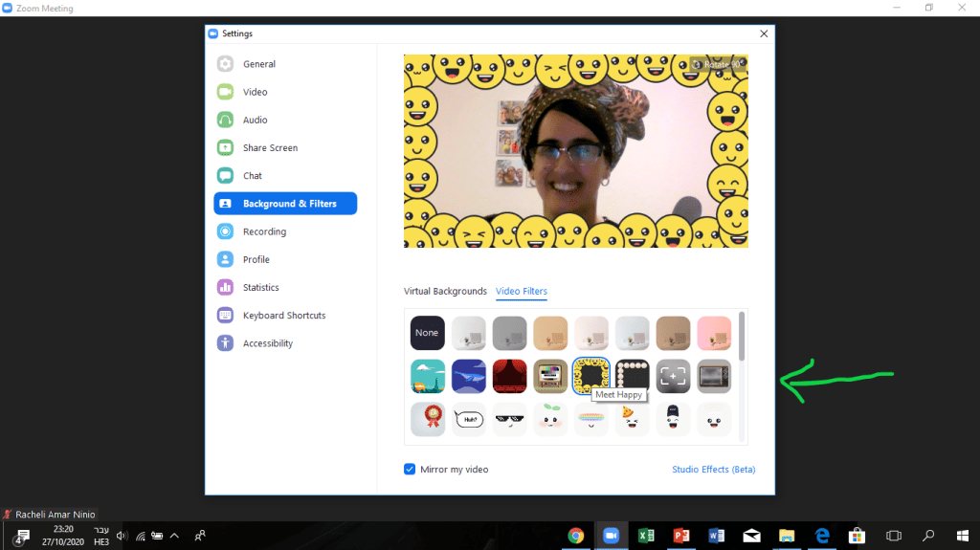Select Share Screen in the sidebar
The image size is (980, 550).
(x=270, y=148)
